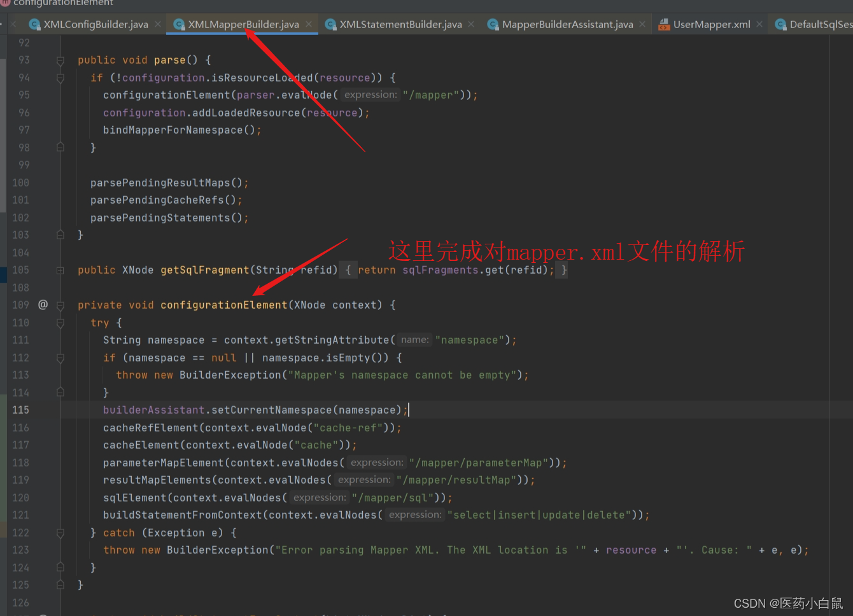
Task: Click the fold end marker on line 124
Action: pos(60,568)
